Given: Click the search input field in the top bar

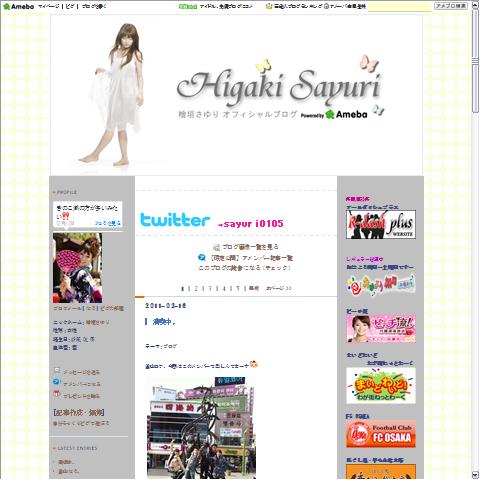Looking at the screenshot, I should point(399,6).
